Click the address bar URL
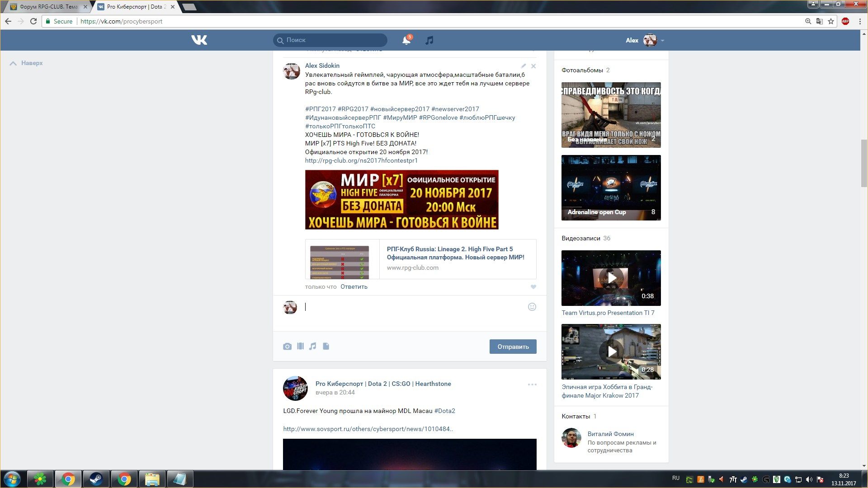The width and height of the screenshot is (868, 488). 121,21
